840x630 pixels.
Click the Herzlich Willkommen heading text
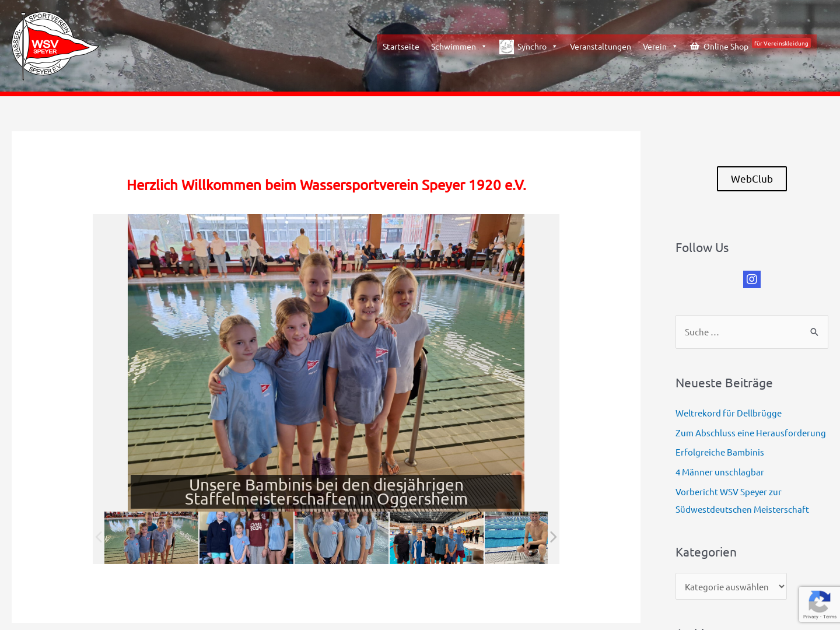pyautogui.click(x=326, y=185)
